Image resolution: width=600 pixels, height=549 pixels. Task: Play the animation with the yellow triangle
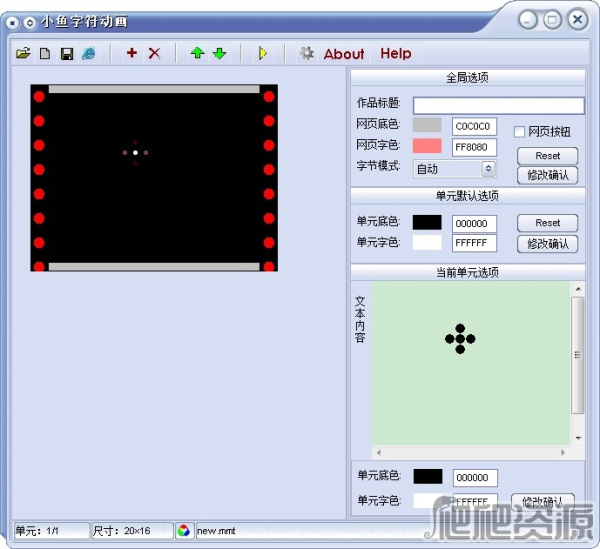262,53
